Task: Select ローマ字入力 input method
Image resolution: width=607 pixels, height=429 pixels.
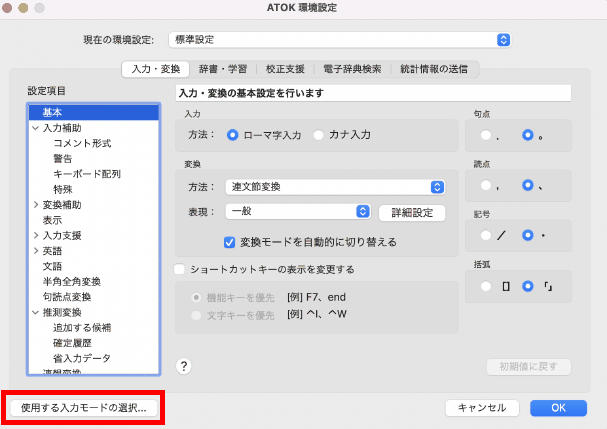Action: click(x=232, y=135)
